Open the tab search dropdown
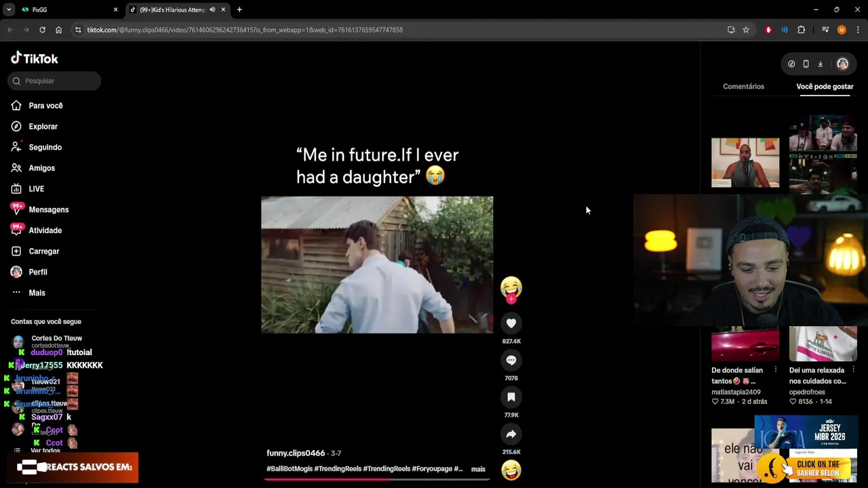868x488 pixels. (x=9, y=9)
